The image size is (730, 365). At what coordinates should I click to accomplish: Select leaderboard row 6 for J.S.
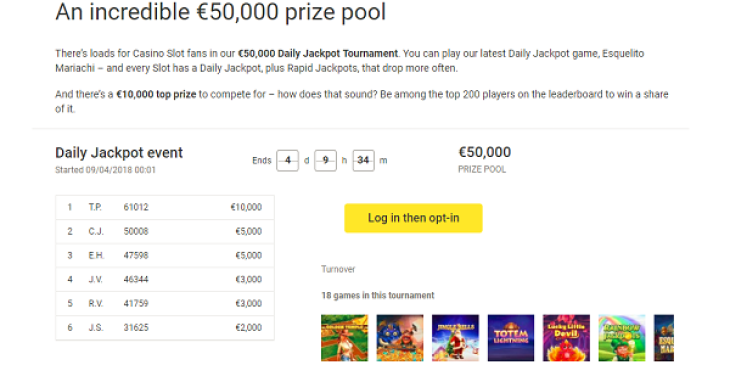pyautogui.click(x=165, y=328)
